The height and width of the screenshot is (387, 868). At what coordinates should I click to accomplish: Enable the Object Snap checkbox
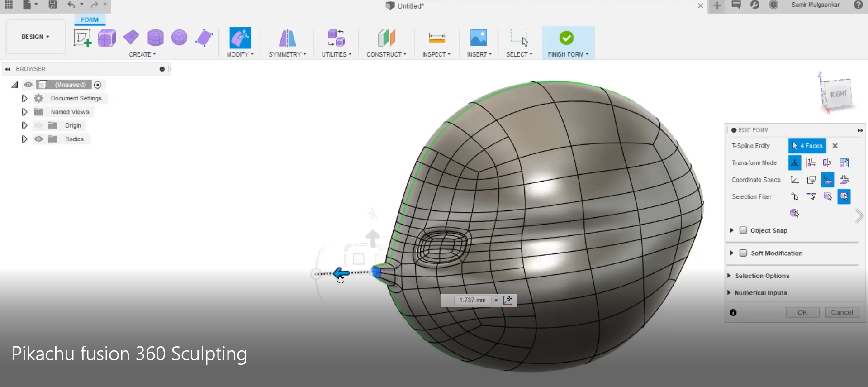(743, 230)
